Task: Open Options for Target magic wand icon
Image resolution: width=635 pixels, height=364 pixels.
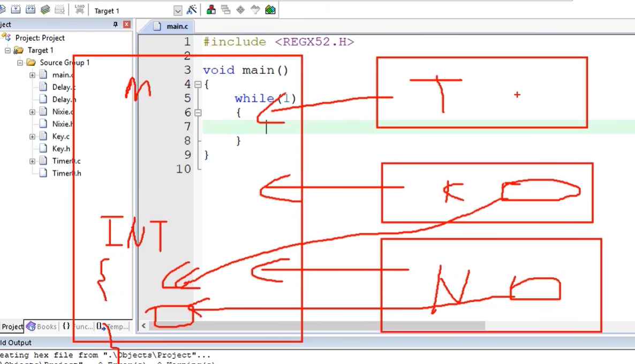Action: coord(192,10)
